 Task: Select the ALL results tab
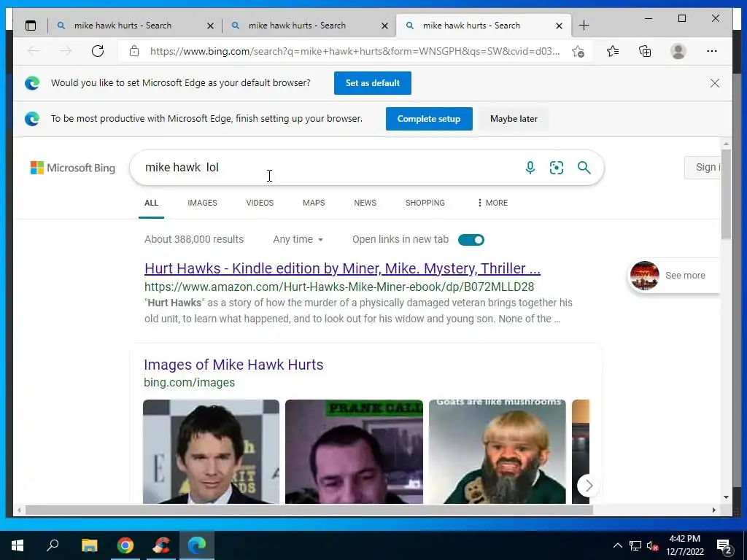pos(152,203)
